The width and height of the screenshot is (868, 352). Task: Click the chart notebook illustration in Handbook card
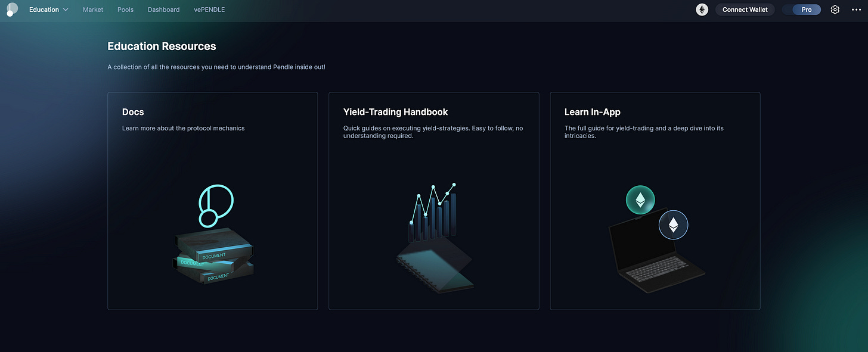tap(434, 237)
